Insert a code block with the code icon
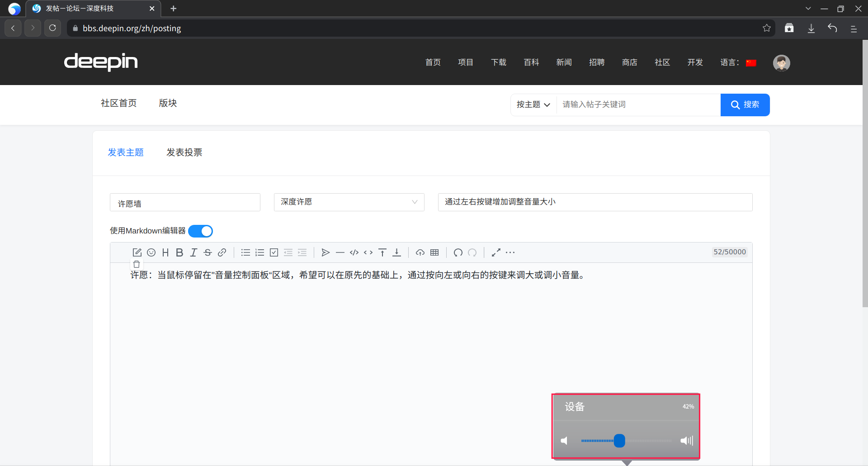The width and height of the screenshot is (868, 466). pos(354,252)
